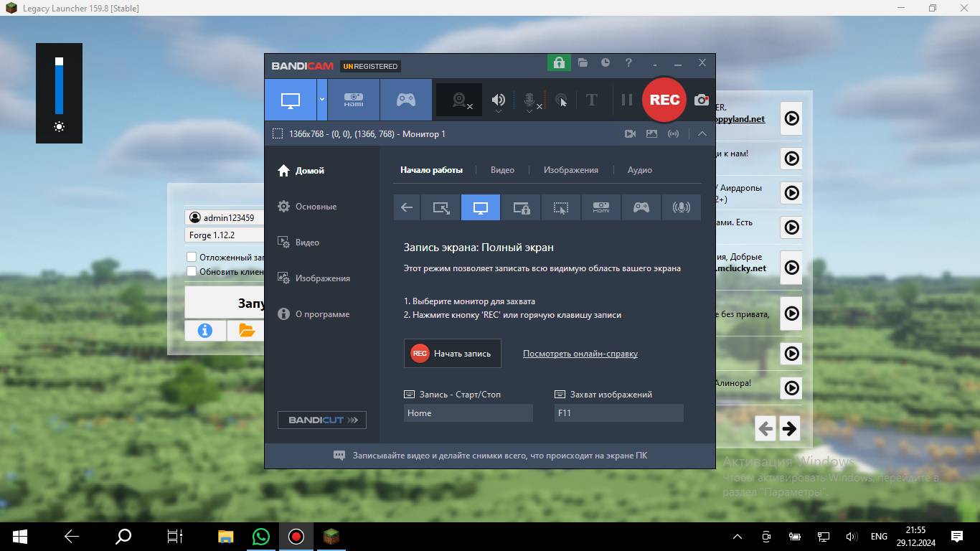This screenshot has width=980, height=551.
Task: Toggle the webcam overlay icon
Action: click(x=460, y=100)
